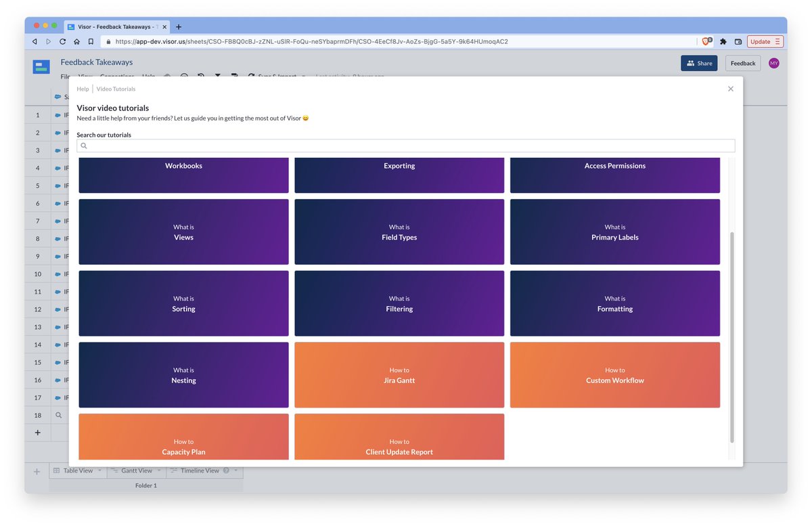Click the undo history icon in the toolbar
The height and width of the screenshot is (526, 812).
click(201, 77)
